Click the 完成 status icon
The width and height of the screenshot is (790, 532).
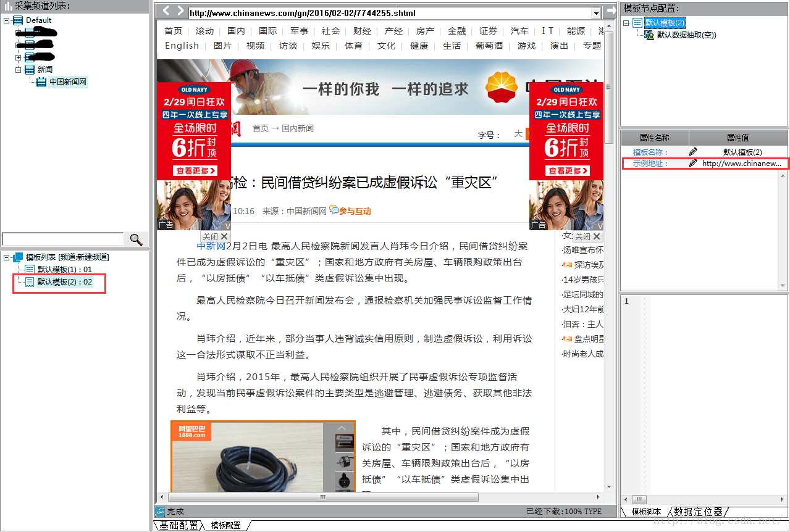pyautogui.click(x=161, y=512)
